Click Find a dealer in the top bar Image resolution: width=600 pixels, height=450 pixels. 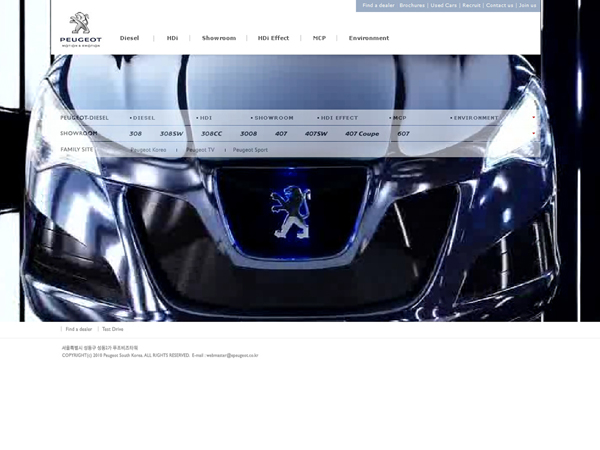[x=378, y=5]
